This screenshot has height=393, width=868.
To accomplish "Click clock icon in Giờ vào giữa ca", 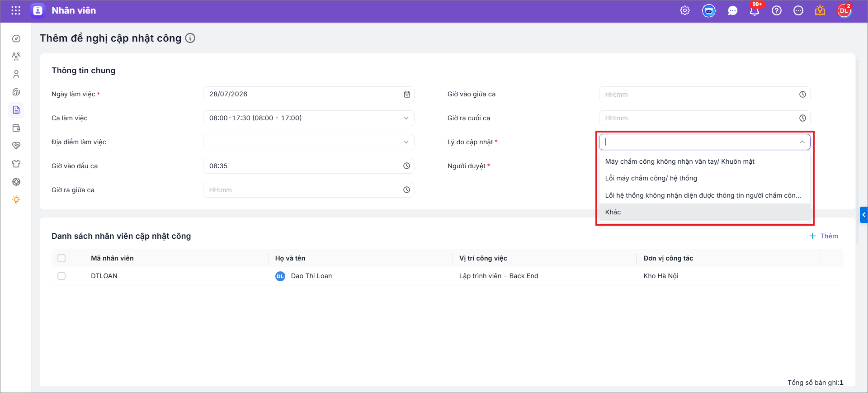I will (x=802, y=95).
